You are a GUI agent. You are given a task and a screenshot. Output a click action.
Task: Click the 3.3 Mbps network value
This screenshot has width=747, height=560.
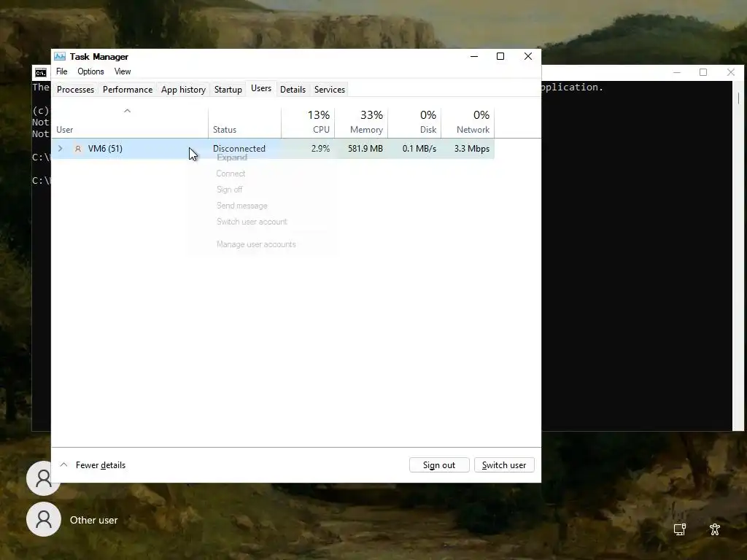coord(472,149)
